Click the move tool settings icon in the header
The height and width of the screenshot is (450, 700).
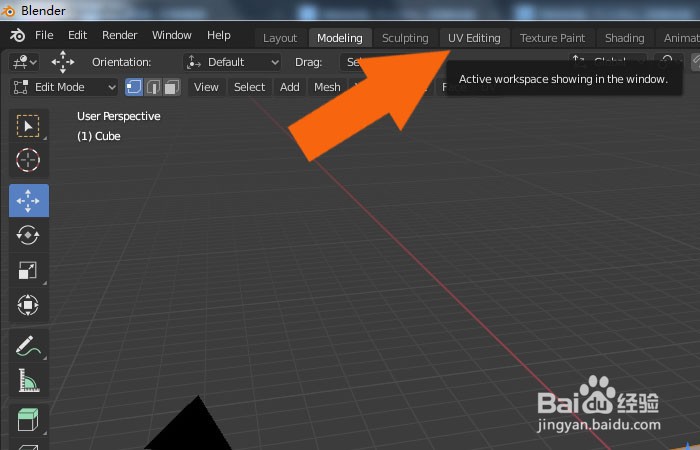[62, 62]
